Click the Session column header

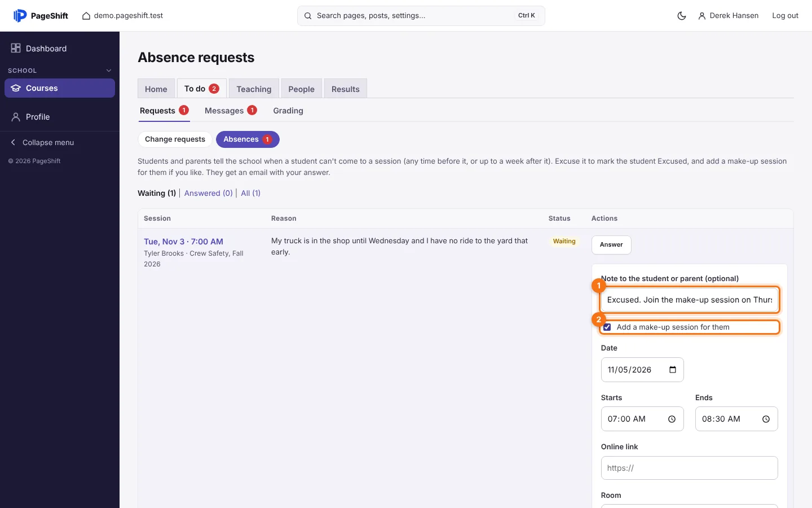pyautogui.click(x=157, y=218)
